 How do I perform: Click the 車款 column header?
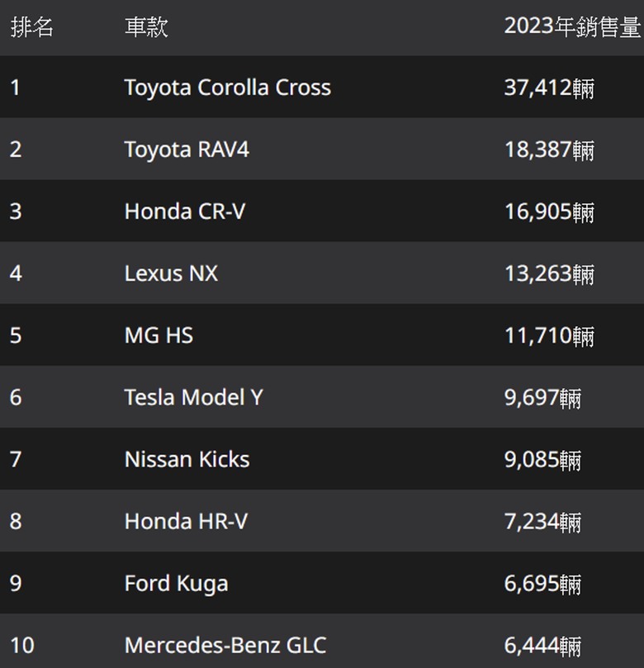point(146,26)
